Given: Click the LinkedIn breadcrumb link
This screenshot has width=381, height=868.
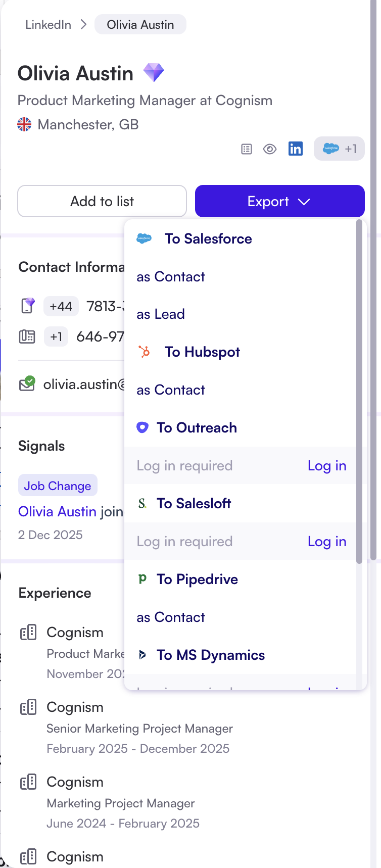Looking at the screenshot, I should click(x=49, y=25).
